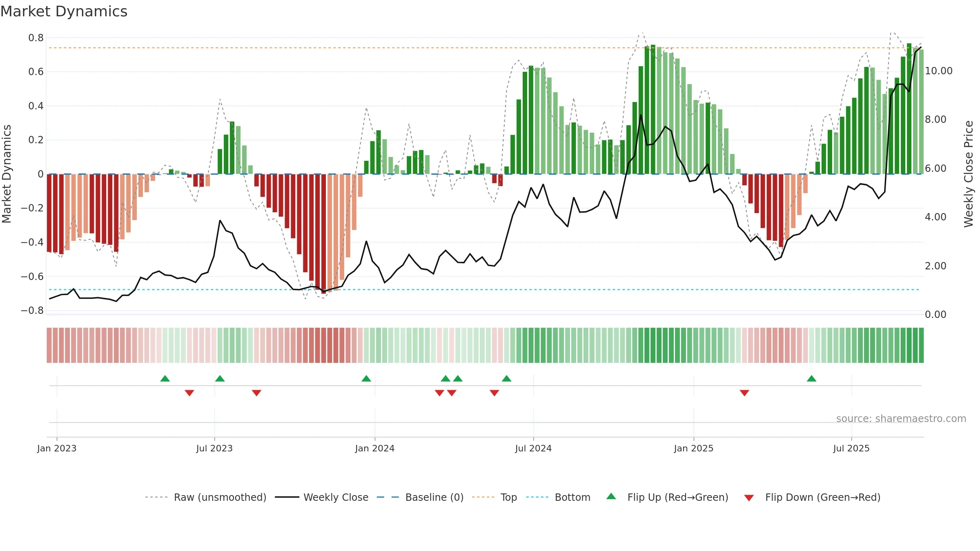
Task: Open the source: sharemaestro.com link
Action: click(x=901, y=418)
